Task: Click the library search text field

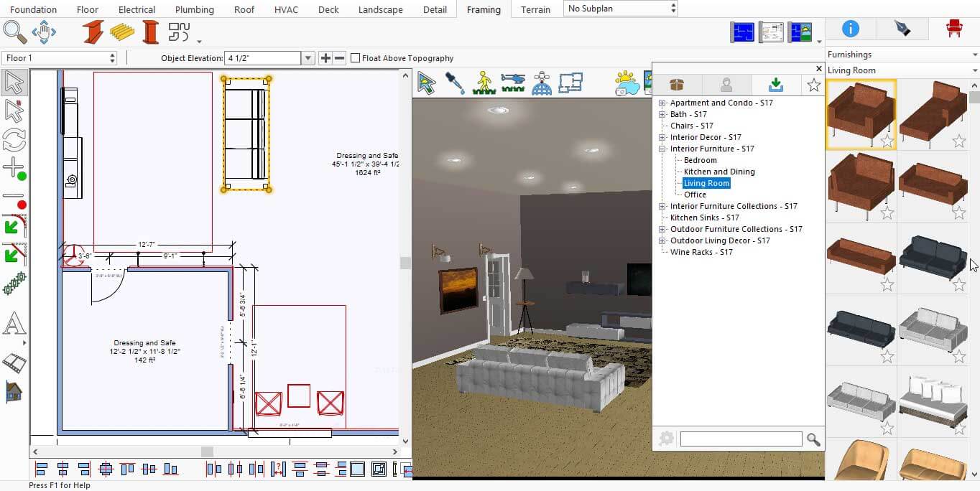Action: (741, 439)
